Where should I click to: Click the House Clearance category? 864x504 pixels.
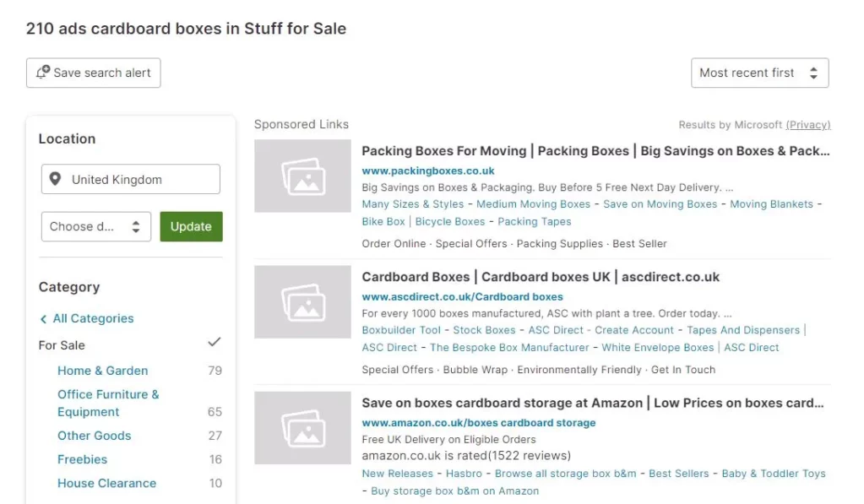tap(106, 483)
